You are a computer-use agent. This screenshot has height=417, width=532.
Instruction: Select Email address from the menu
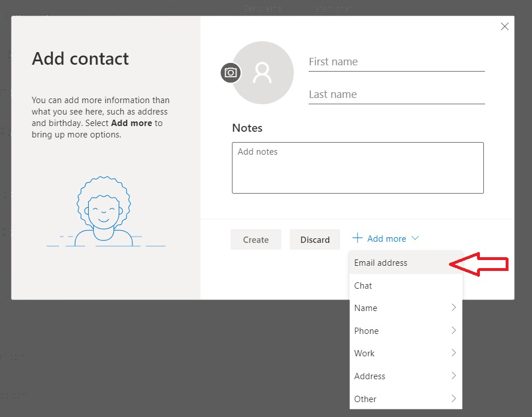point(406,262)
